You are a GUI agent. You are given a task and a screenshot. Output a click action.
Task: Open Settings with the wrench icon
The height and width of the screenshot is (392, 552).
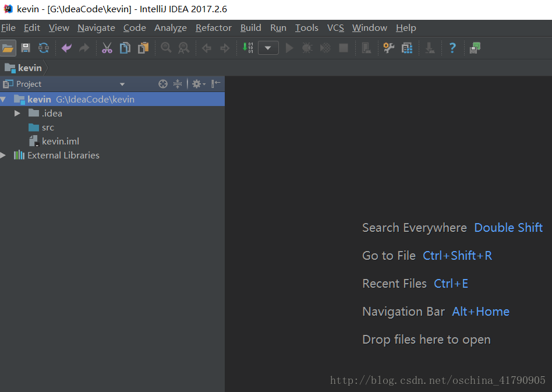(389, 48)
